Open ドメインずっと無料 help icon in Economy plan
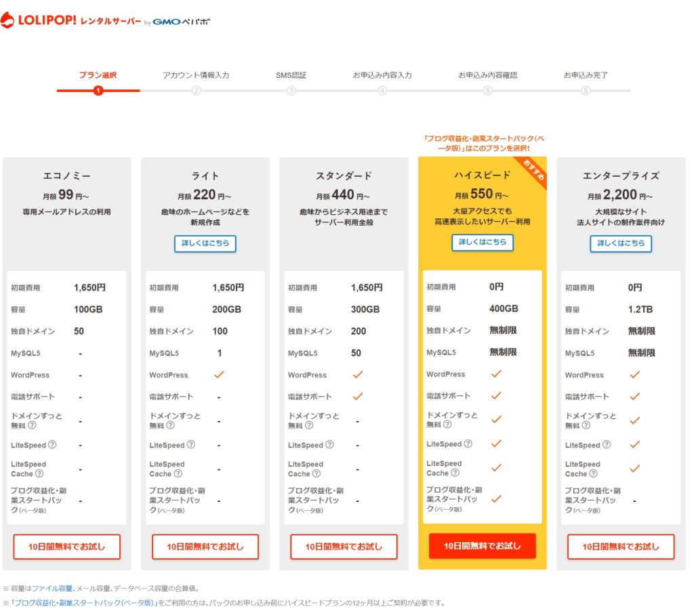694x616 pixels. tap(32, 426)
